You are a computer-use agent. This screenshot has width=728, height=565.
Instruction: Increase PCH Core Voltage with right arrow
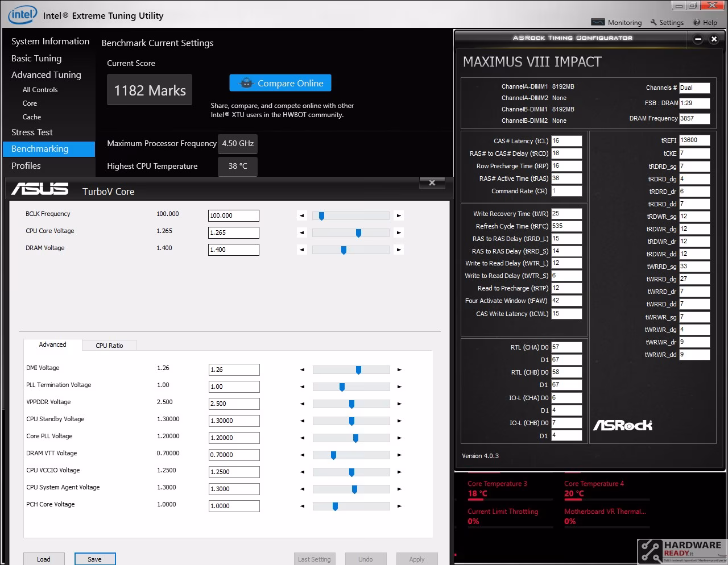pos(399,506)
